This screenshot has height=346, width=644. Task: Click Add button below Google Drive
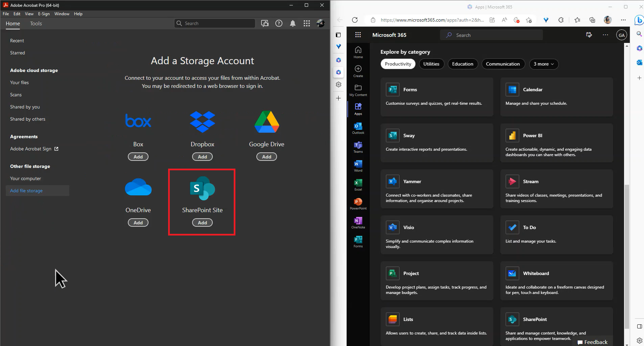click(267, 157)
